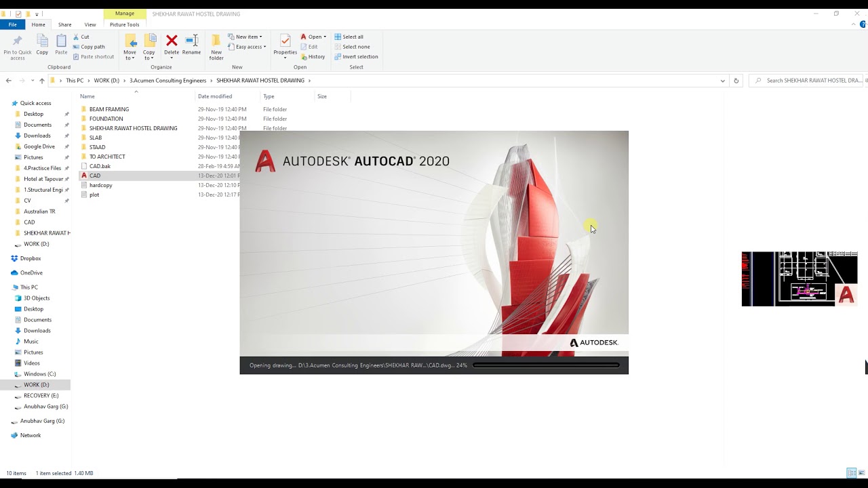Open the Easy access dropdown
The width and height of the screenshot is (868, 488).
[x=247, y=47]
